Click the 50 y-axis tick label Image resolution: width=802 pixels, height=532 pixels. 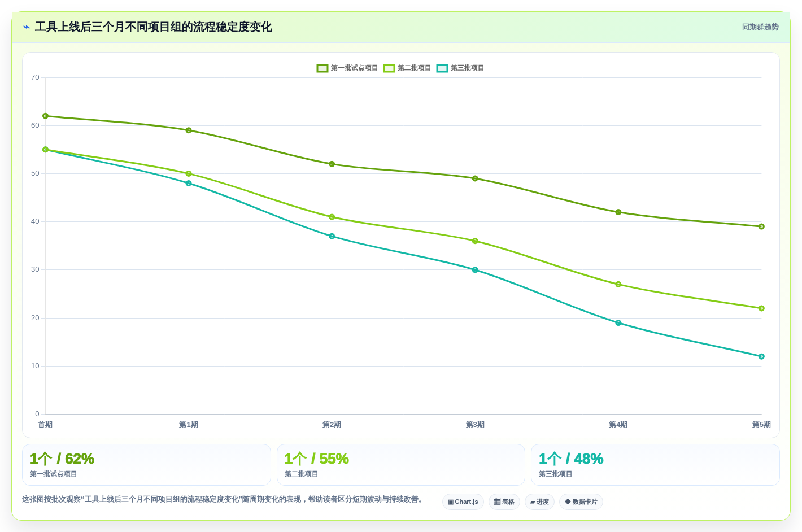(x=35, y=173)
